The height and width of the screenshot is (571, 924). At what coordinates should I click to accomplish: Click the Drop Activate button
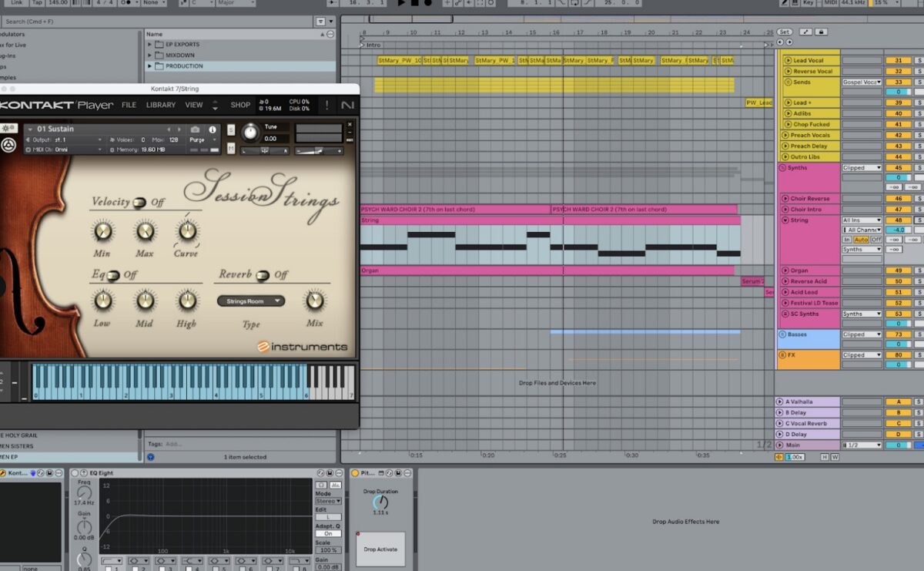(380, 549)
